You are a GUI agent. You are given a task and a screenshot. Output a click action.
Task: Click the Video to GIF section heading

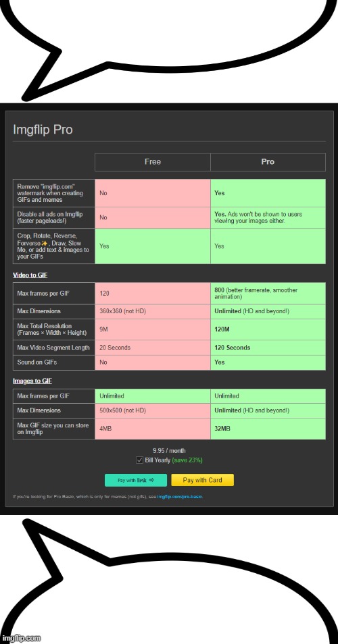30,275
